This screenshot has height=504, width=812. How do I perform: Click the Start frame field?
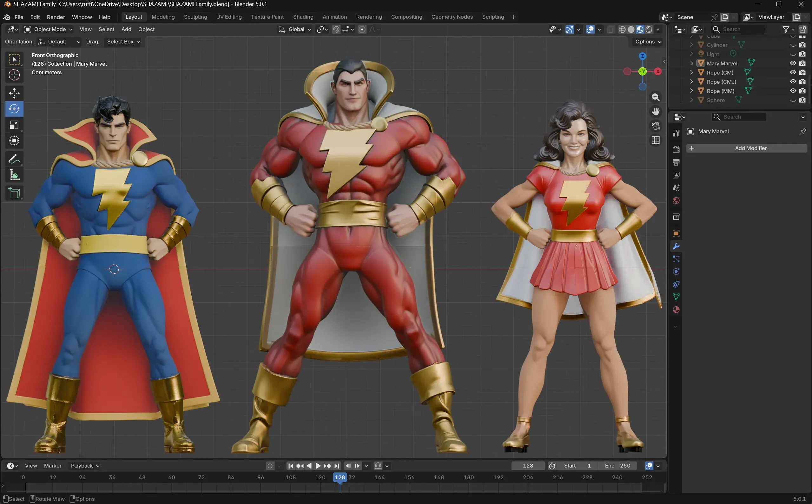(577, 466)
